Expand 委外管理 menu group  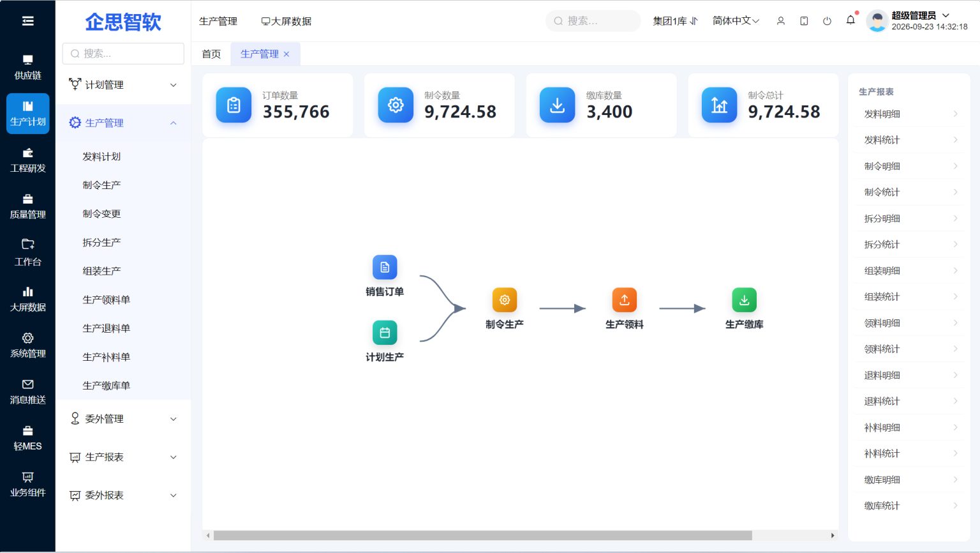tap(123, 419)
